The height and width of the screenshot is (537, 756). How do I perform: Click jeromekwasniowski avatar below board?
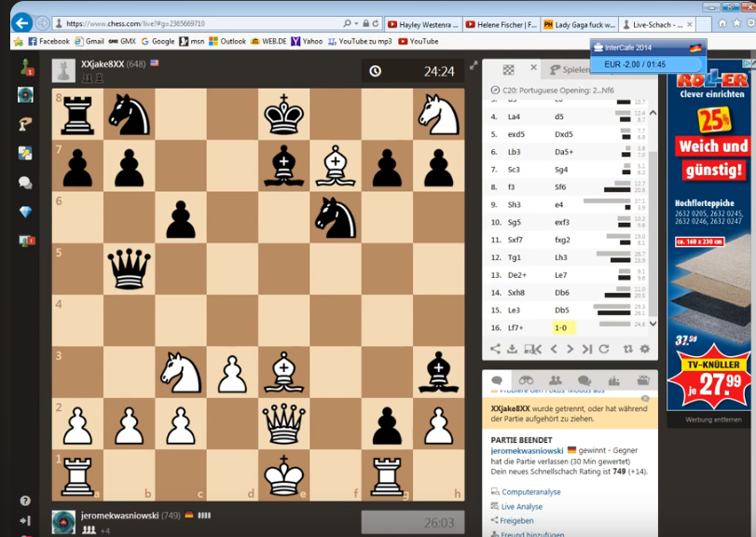tap(63, 522)
